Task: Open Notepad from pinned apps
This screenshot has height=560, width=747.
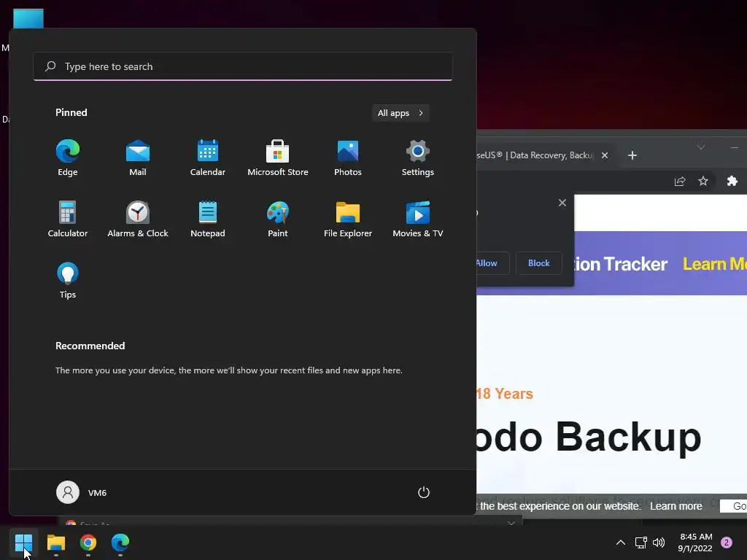Action: (208, 219)
